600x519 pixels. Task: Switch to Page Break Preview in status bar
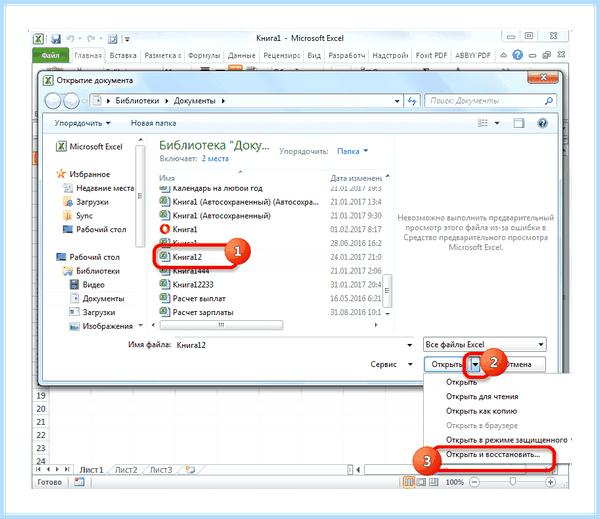click(x=433, y=482)
